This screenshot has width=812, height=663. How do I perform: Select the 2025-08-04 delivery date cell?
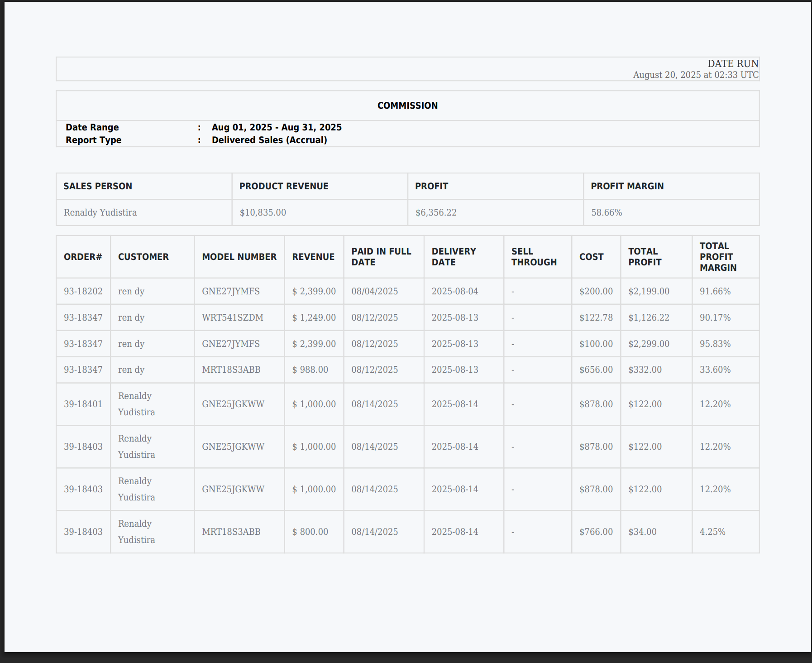(454, 291)
